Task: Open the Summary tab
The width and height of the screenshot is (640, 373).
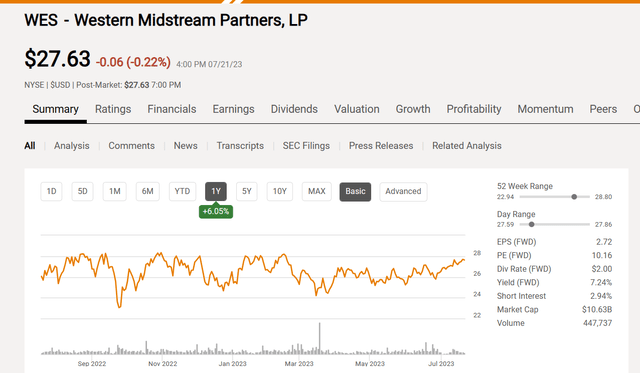Action: click(x=56, y=109)
